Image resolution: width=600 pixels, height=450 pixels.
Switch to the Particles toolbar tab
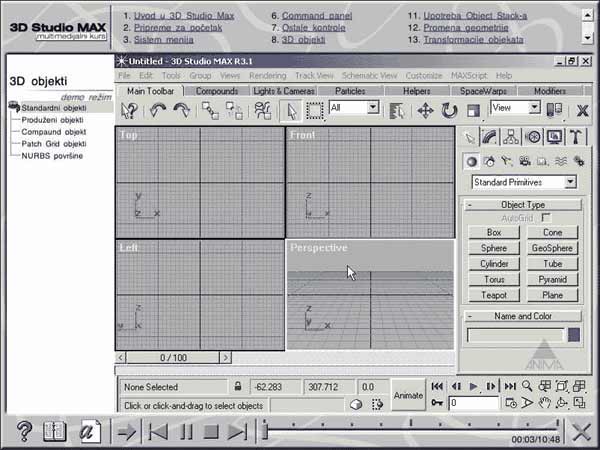point(350,91)
